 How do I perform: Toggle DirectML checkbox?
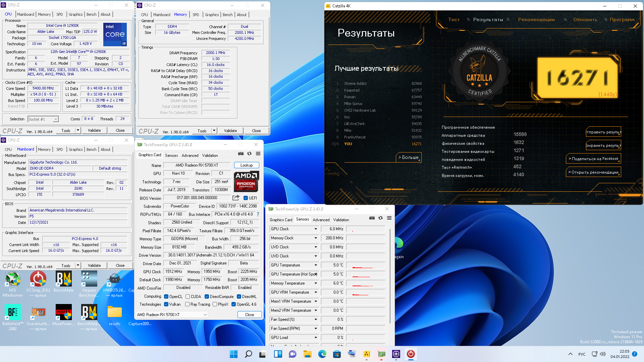[239, 297]
